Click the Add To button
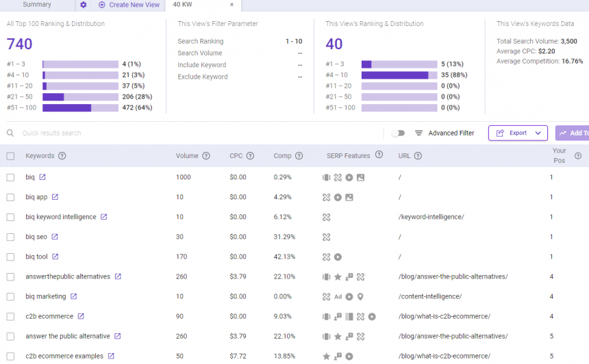Image resolution: width=589 pixels, height=364 pixels. [x=572, y=133]
